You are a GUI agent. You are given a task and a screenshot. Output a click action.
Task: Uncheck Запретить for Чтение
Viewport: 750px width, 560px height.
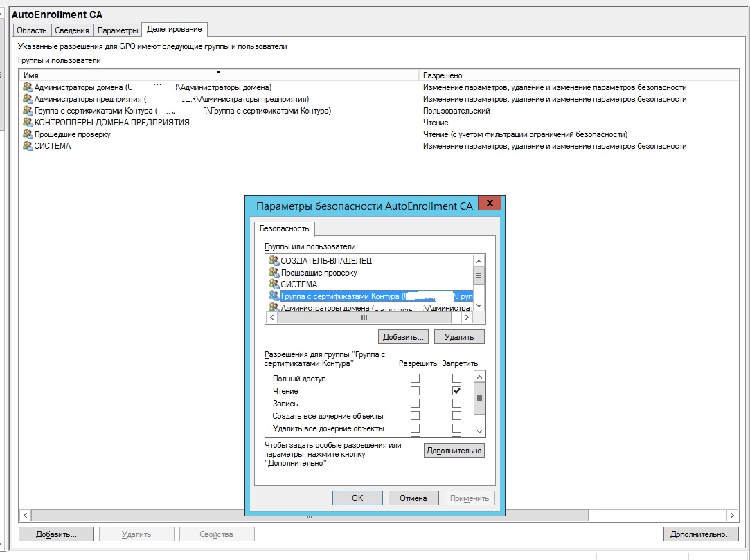457,390
